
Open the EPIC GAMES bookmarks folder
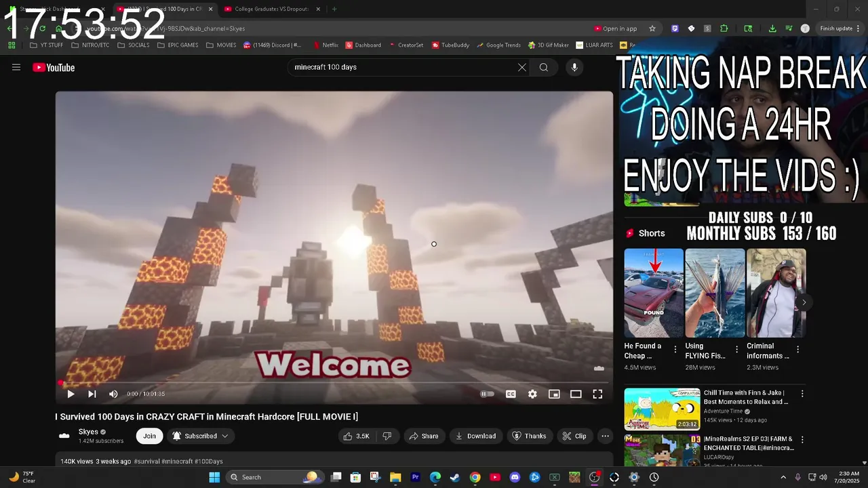[x=178, y=45]
